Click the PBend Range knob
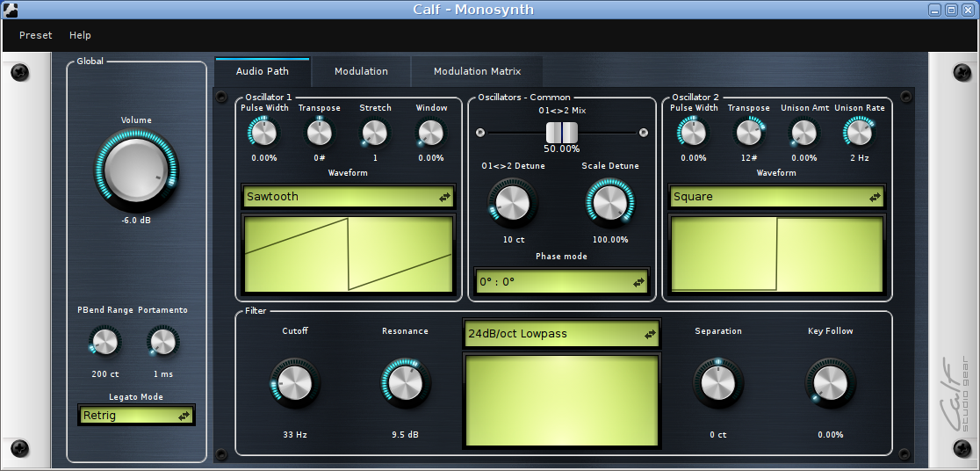This screenshot has width=980, height=471. click(104, 342)
